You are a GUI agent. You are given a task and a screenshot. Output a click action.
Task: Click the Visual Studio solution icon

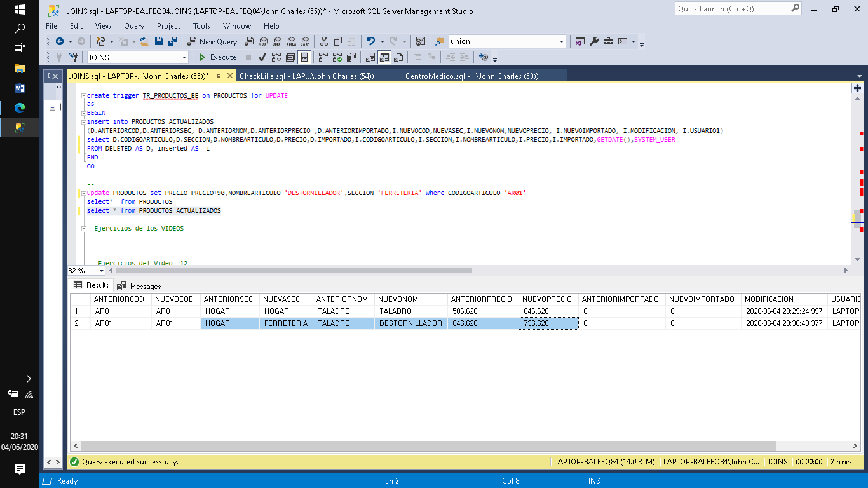[x=580, y=41]
